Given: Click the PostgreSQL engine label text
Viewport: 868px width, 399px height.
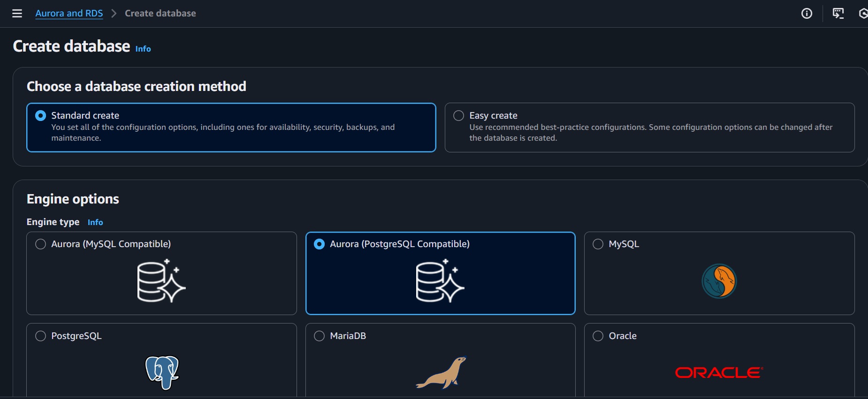Looking at the screenshot, I should [x=76, y=336].
